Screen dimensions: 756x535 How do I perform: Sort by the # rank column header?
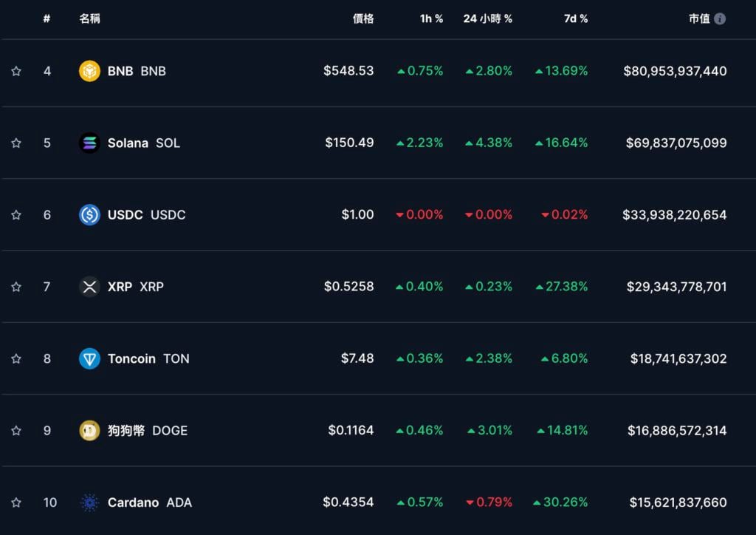(47, 19)
